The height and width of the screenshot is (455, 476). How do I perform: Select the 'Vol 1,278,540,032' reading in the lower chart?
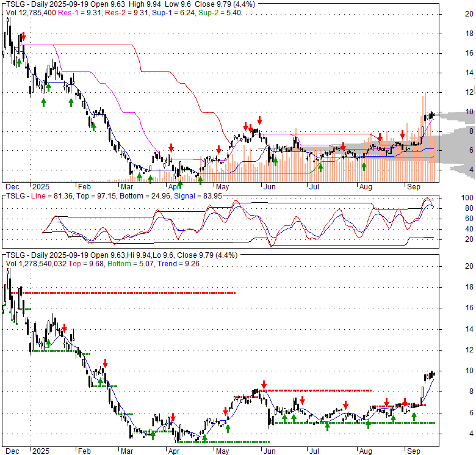coord(36,264)
